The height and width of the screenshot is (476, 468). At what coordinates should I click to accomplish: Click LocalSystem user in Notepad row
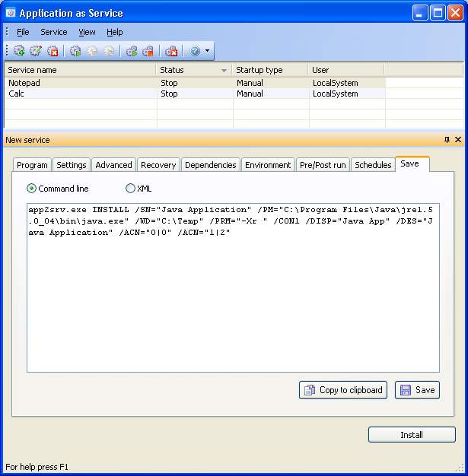tap(336, 83)
